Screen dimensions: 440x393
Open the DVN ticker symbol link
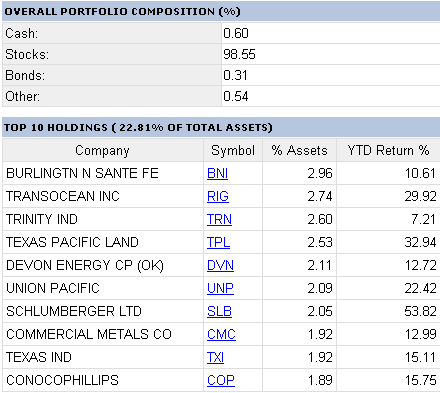(220, 266)
